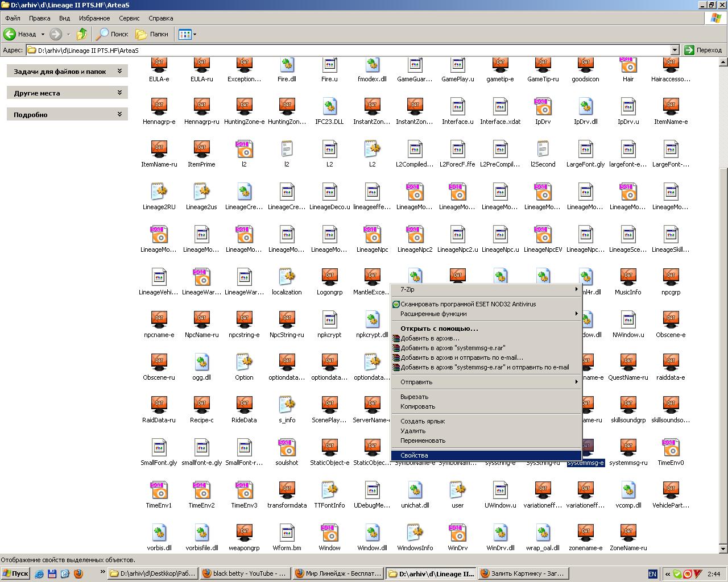728x582 pixels.
Task: Select the fmodex.dll file icon
Action: (x=372, y=65)
